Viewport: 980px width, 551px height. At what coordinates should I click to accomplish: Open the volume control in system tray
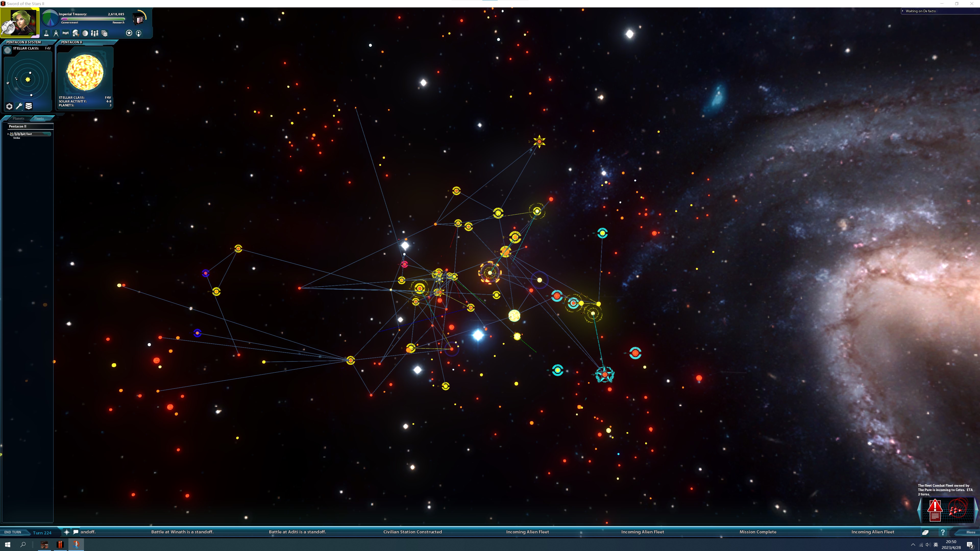928,545
